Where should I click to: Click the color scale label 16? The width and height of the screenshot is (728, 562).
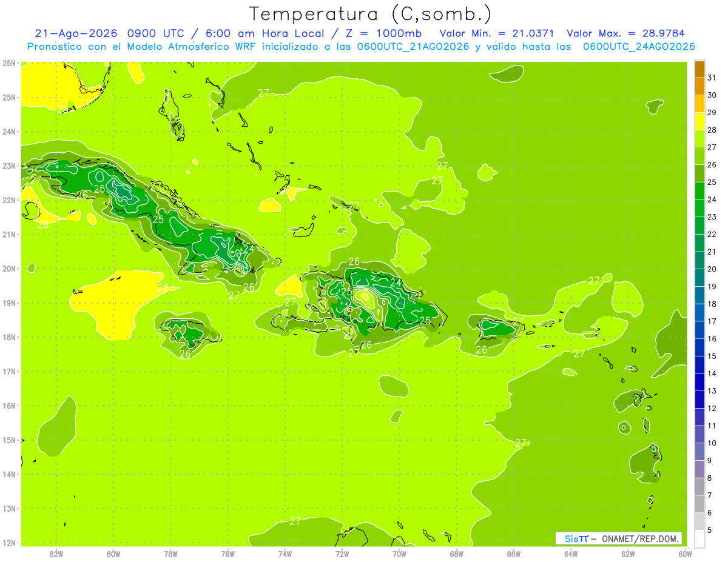(x=712, y=338)
